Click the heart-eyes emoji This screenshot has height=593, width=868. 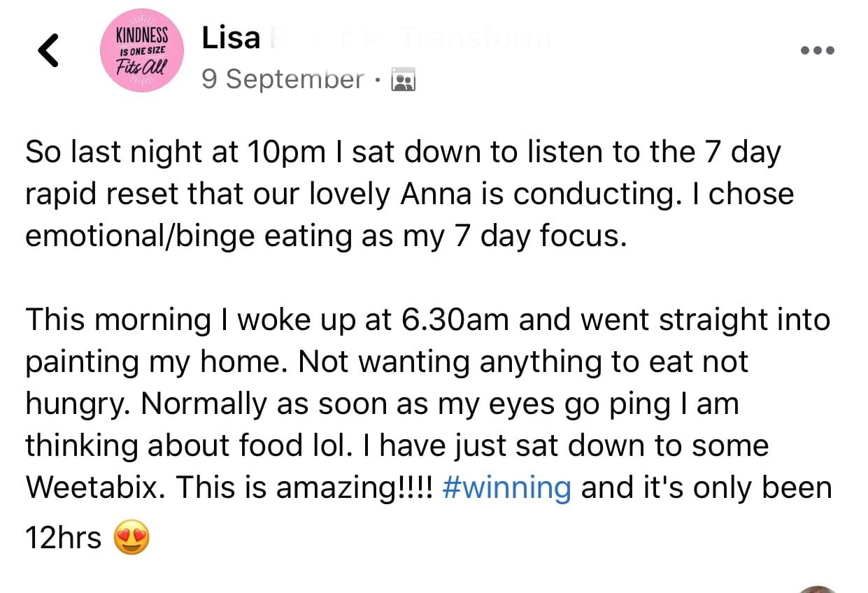[131, 538]
